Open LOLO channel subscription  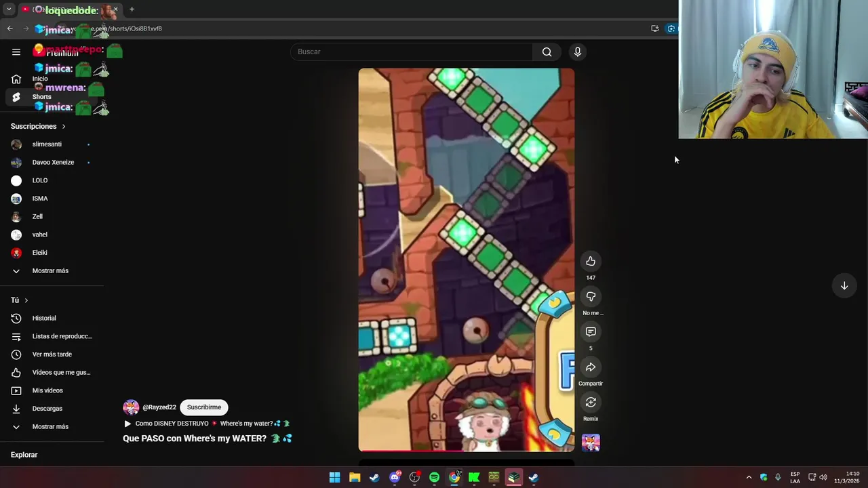52,180
